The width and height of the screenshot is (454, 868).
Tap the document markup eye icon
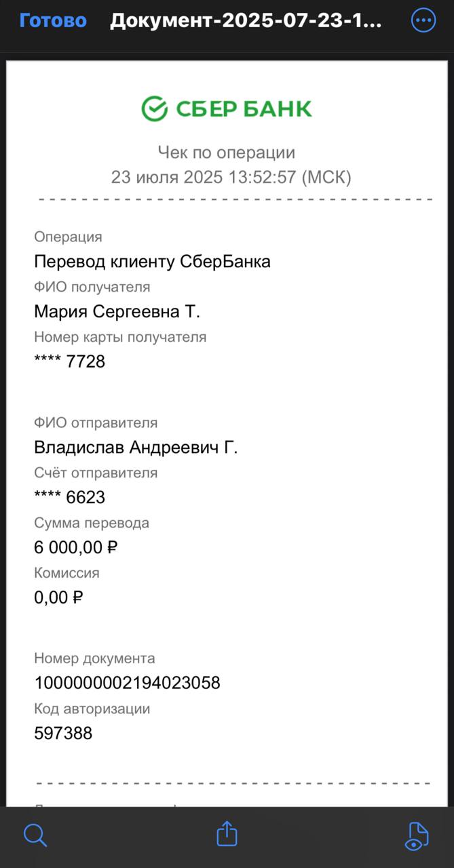coord(415,835)
